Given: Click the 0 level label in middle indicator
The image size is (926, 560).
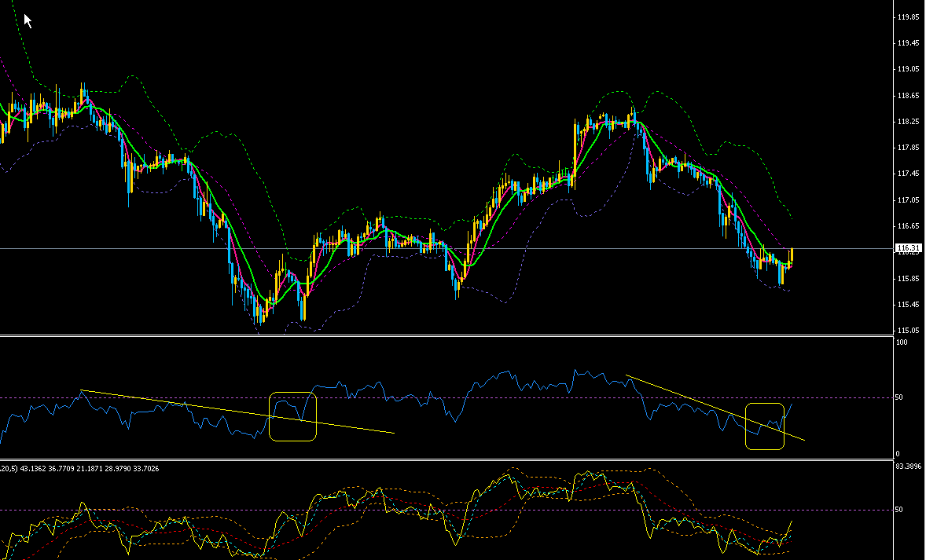Looking at the screenshot, I should [898, 454].
